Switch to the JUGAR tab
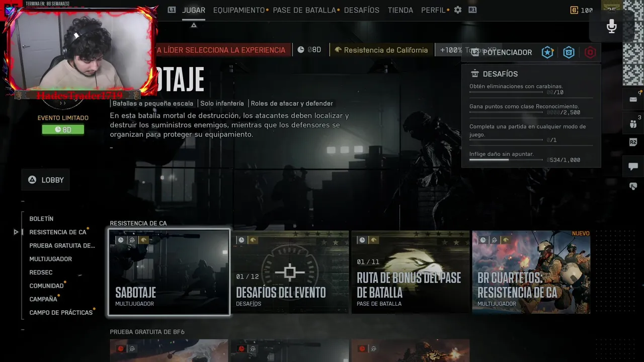Screen dimensions: 644x362 pos(194,10)
